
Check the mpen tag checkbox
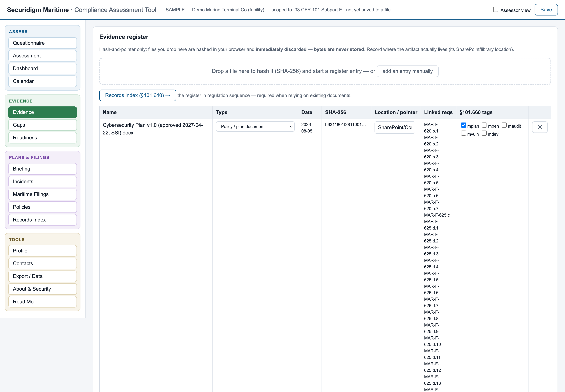484,125
